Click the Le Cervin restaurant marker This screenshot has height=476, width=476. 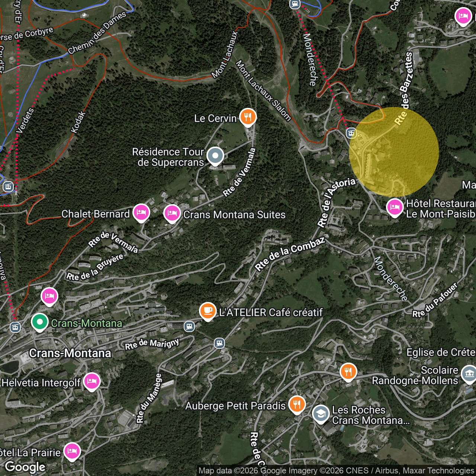[248, 117]
